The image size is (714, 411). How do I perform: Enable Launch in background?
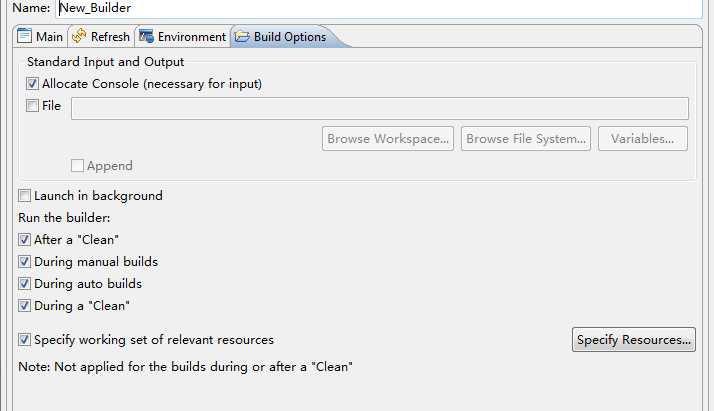(25, 196)
